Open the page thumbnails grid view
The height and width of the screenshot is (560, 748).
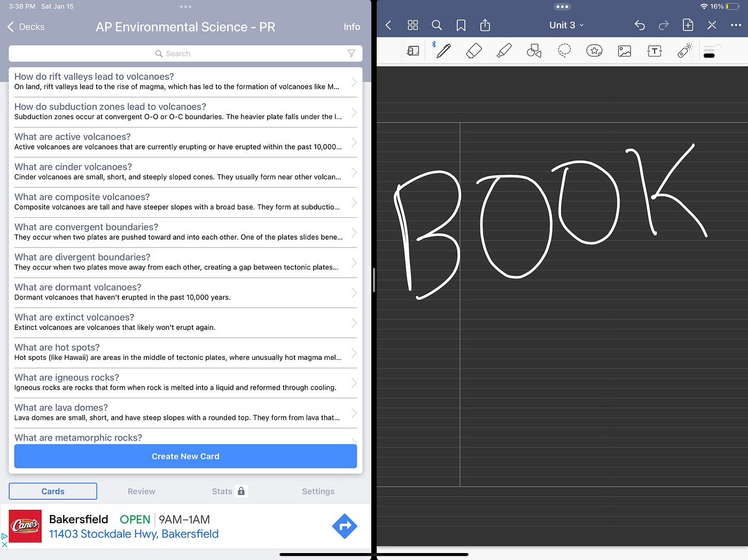pyautogui.click(x=412, y=25)
